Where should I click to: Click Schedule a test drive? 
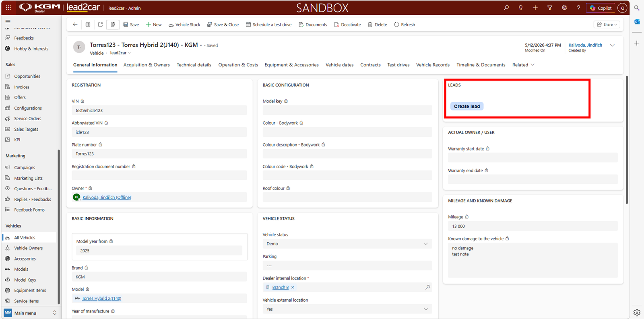[268, 25]
